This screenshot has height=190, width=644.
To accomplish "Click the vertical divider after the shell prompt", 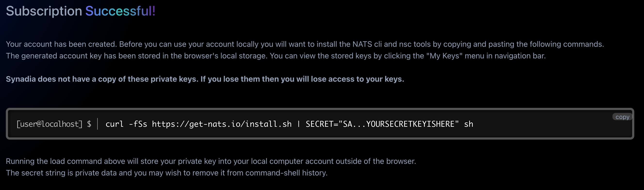I will coord(97,124).
